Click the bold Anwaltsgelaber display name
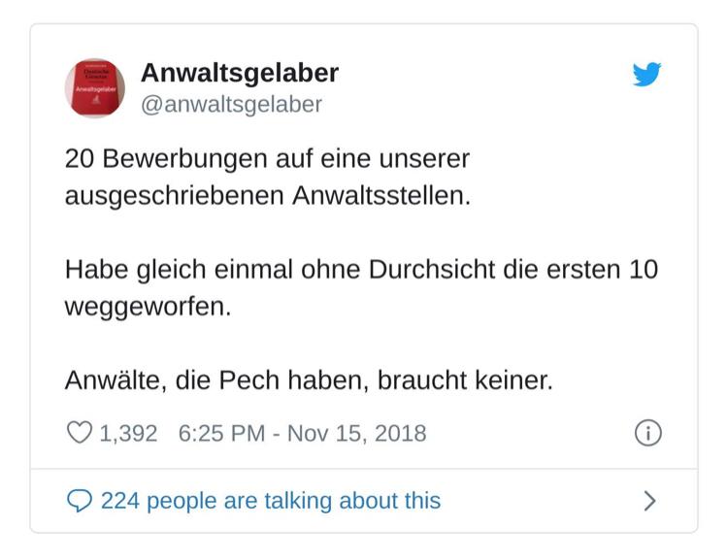Viewport: 728px width, 560px height. (240, 73)
